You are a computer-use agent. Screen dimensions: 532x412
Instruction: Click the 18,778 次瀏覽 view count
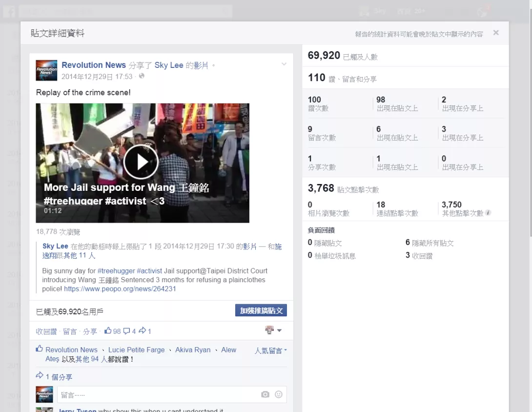58,232
